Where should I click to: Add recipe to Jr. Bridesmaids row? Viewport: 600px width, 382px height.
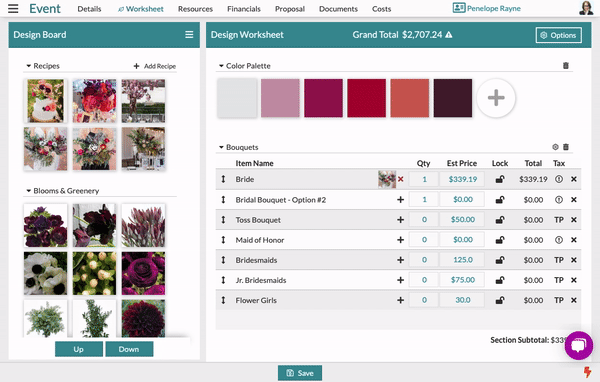(400, 280)
